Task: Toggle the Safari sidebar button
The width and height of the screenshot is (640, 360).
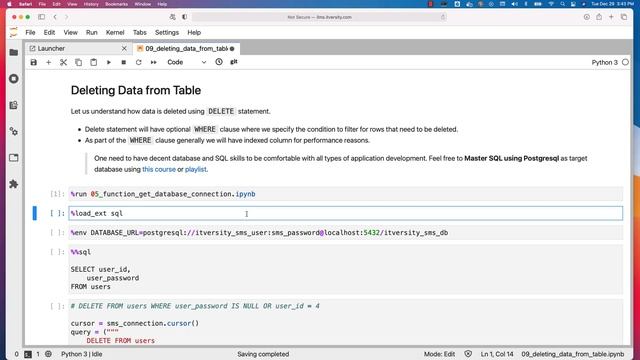Action: tap(41, 17)
